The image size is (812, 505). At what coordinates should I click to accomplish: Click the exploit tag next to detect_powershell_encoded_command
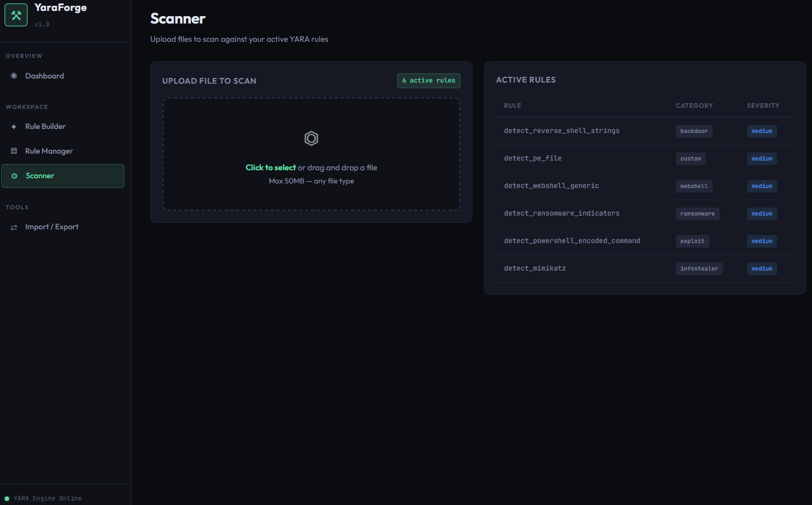click(x=692, y=241)
